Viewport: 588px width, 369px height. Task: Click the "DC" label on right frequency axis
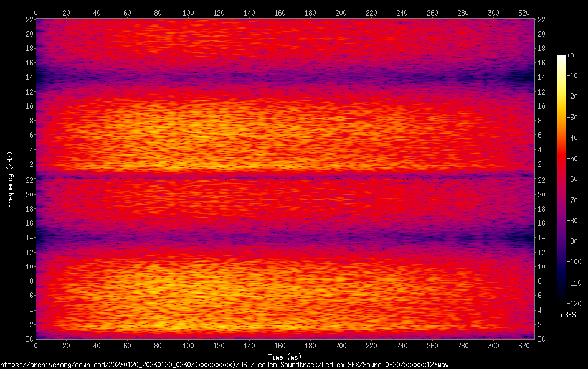[541, 339]
